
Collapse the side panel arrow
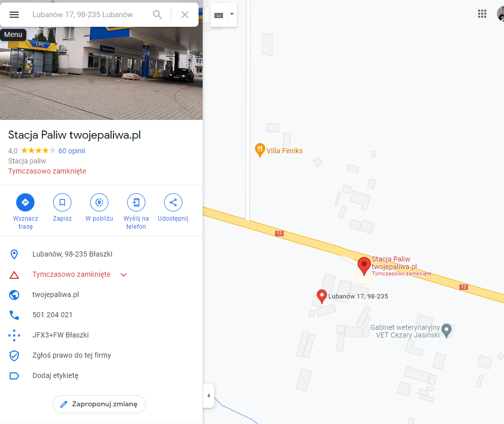[x=209, y=396]
